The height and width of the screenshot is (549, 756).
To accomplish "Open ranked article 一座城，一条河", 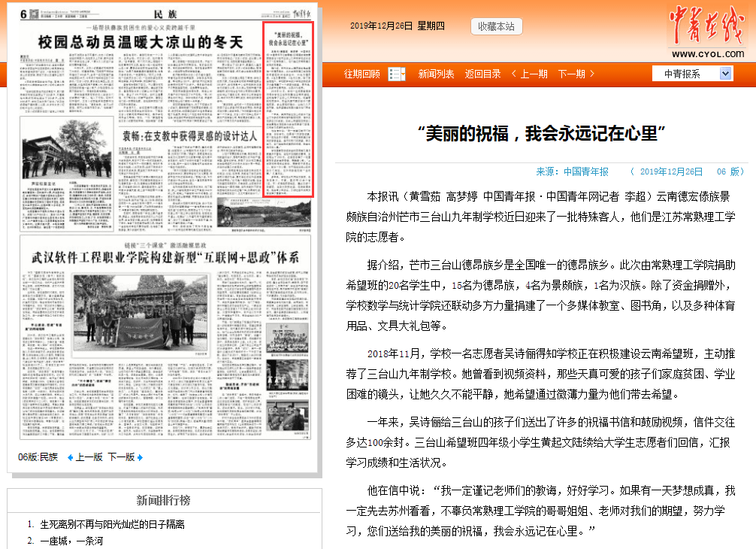I will (x=72, y=541).
